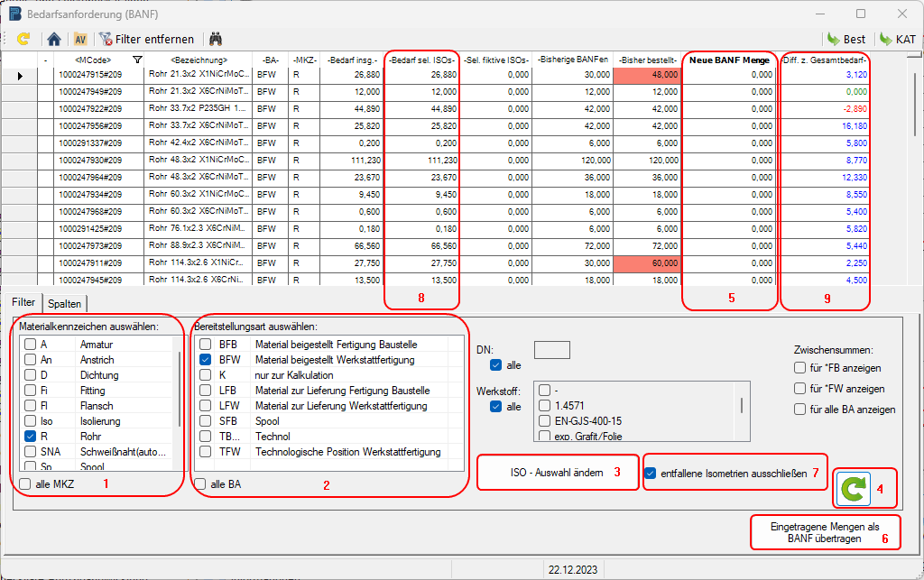Click the Neue BANF Menge column header
This screenshot has height=580, width=924.
pos(729,60)
